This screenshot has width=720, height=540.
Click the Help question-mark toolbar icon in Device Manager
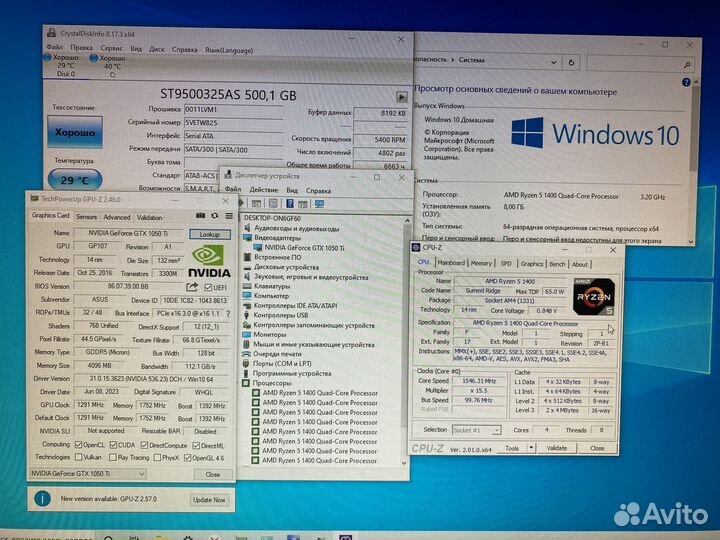click(x=290, y=203)
